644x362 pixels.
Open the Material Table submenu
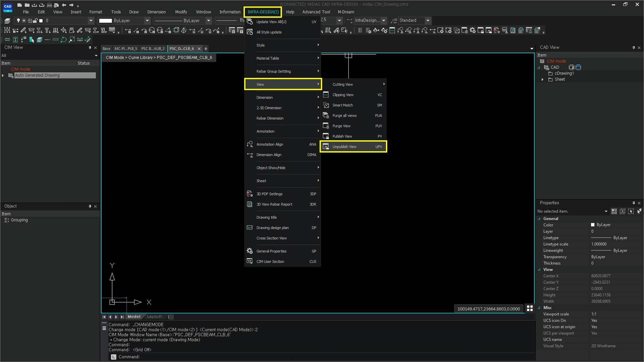tap(283, 58)
